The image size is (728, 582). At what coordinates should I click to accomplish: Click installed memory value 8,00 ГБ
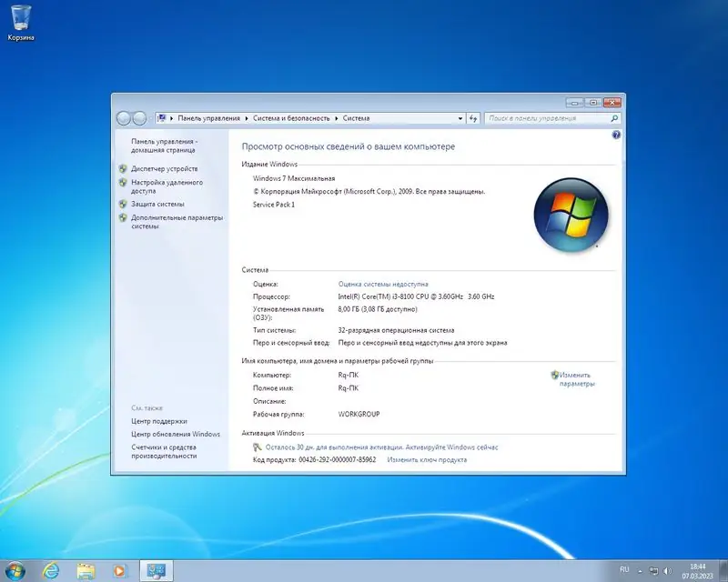point(378,309)
